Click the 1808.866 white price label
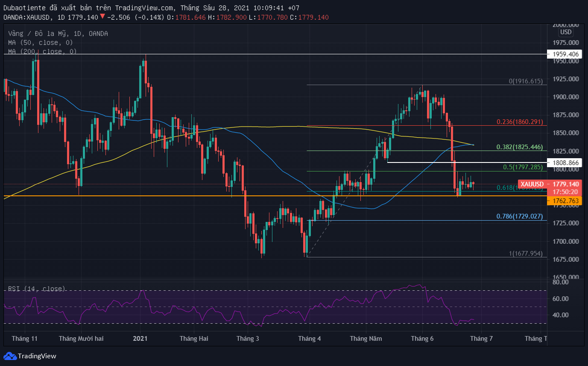The height and width of the screenshot is (366, 588). point(565,163)
